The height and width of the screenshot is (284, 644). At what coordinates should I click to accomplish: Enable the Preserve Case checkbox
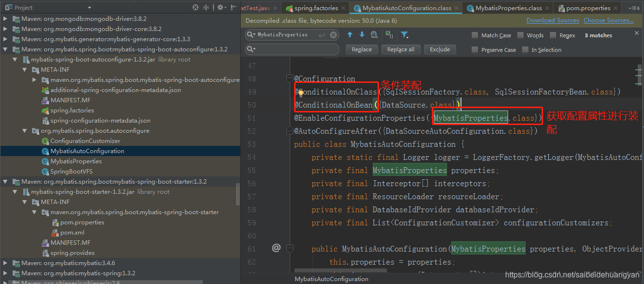tap(475, 49)
